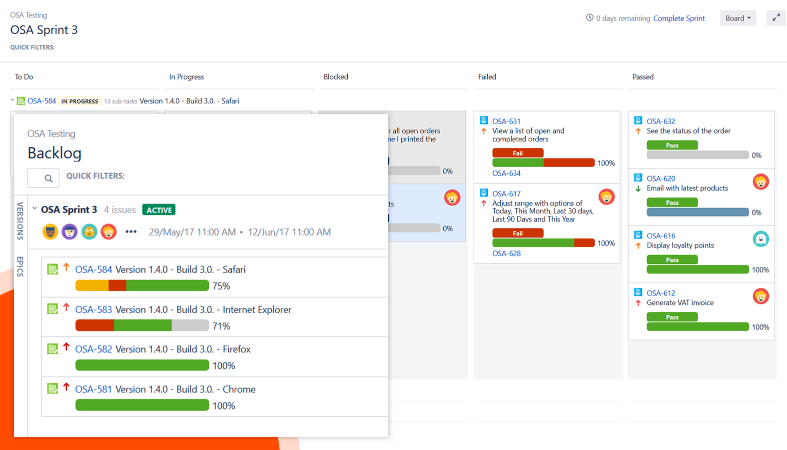787x450 pixels.
Task: Collapse the OSA-584 swimlane on the board
Action: click(13, 101)
